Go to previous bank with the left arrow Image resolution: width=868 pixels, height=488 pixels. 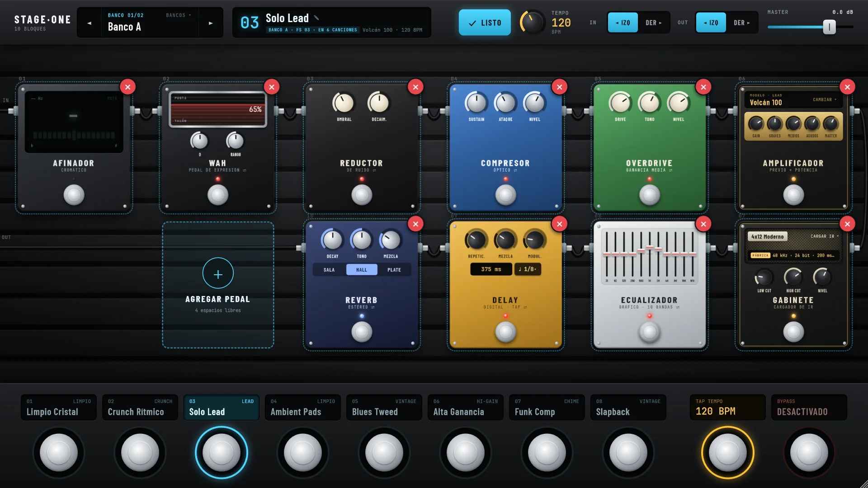[89, 23]
